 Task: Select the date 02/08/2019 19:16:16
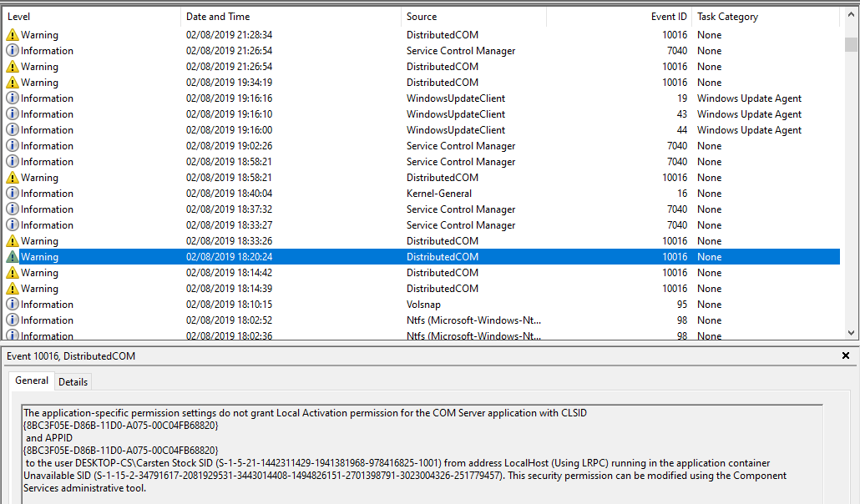coord(230,98)
